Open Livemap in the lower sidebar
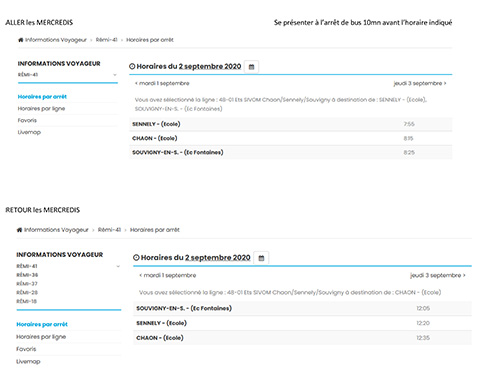This screenshot has height=389, width=500. 28,361
